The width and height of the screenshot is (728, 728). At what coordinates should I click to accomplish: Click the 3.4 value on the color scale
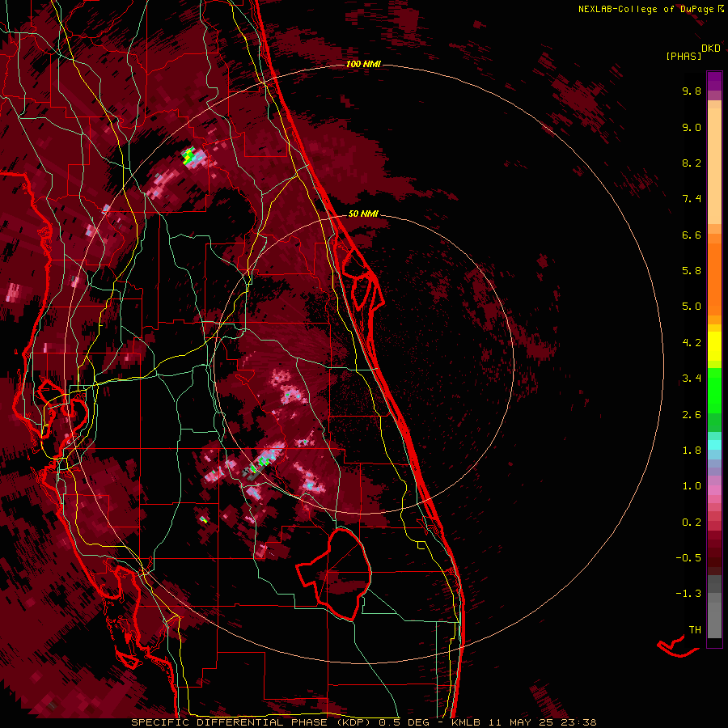coord(692,379)
